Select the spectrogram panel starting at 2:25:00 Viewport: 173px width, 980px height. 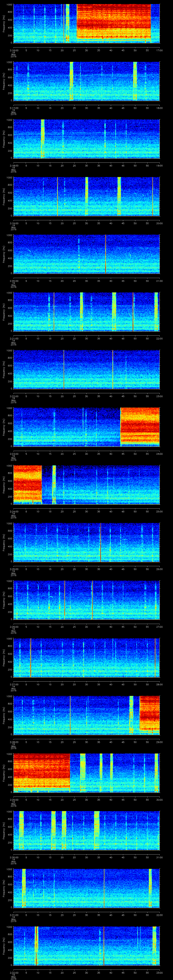(x=86, y=542)
